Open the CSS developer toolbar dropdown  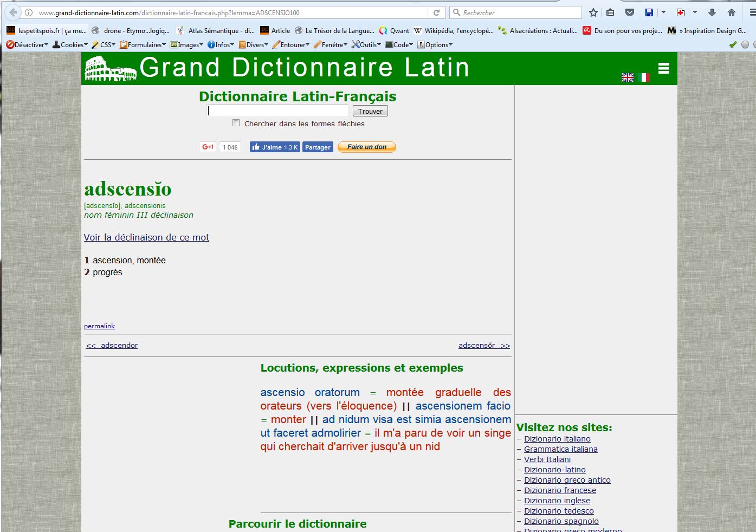(104, 45)
